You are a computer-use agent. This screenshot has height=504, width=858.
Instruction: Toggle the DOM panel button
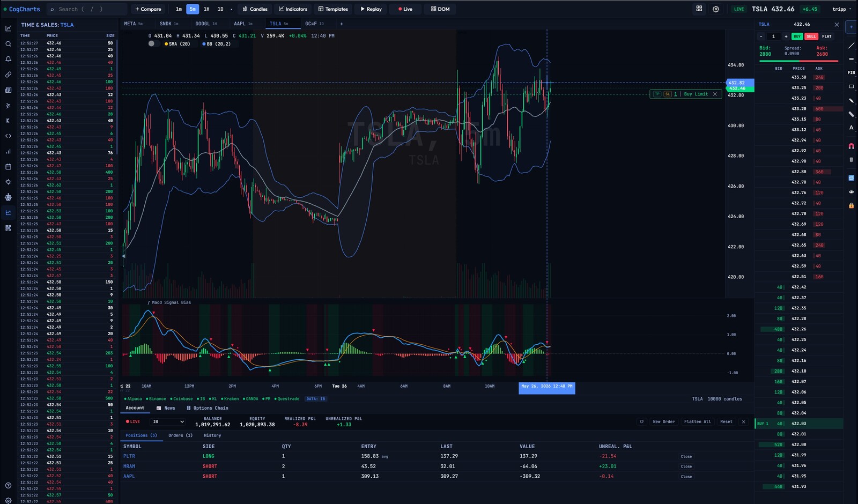440,9
